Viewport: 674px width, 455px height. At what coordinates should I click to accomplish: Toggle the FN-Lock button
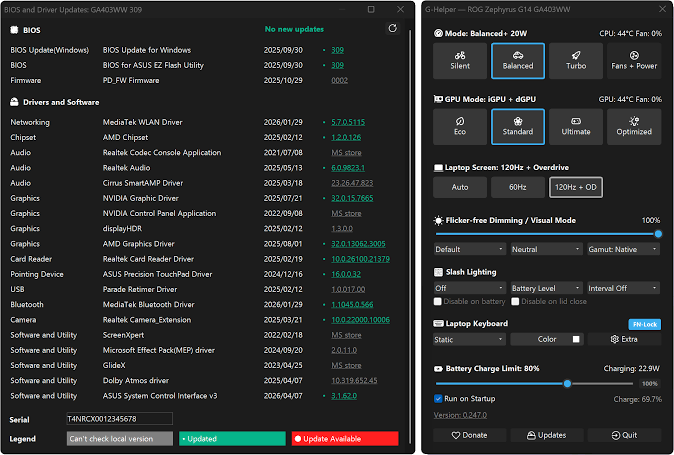[644, 324]
